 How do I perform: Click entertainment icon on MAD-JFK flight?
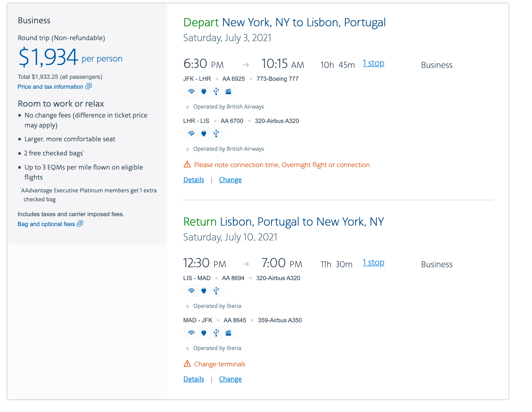pos(228,333)
